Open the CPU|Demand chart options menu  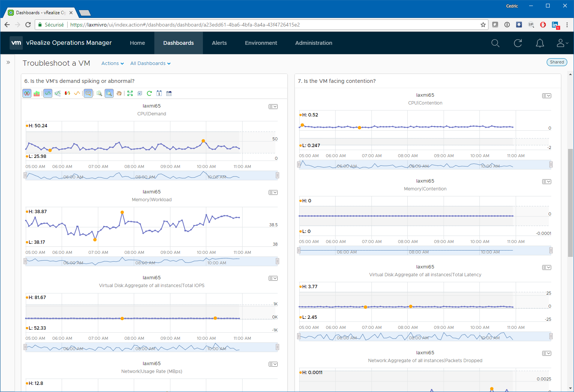pyautogui.click(x=273, y=107)
